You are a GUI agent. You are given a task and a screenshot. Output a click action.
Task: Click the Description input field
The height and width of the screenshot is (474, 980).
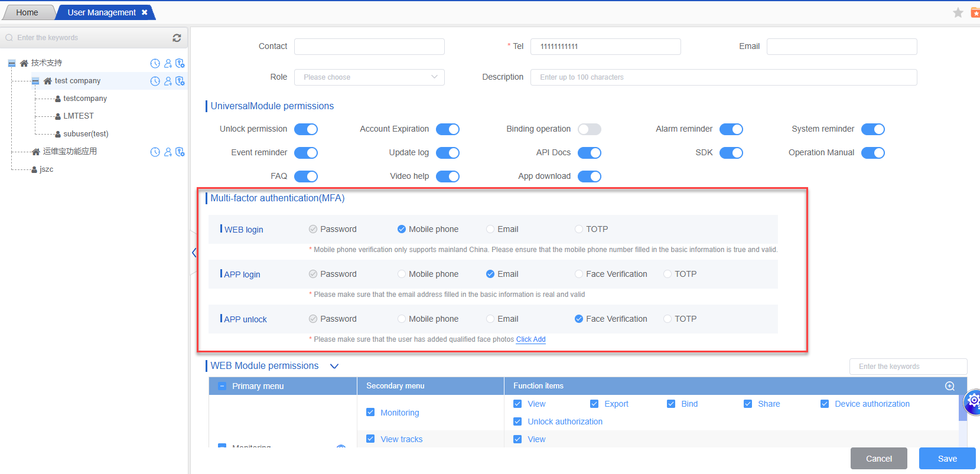(724, 77)
